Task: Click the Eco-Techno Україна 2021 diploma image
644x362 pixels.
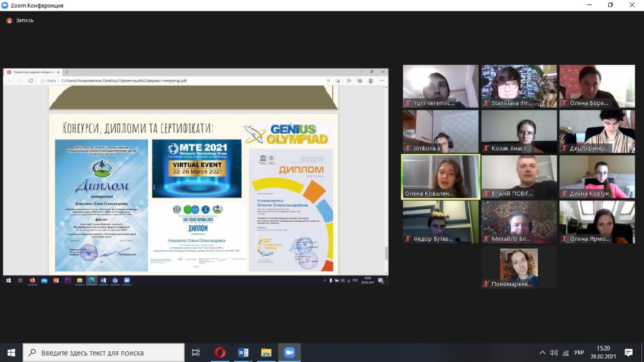Action: (197, 235)
